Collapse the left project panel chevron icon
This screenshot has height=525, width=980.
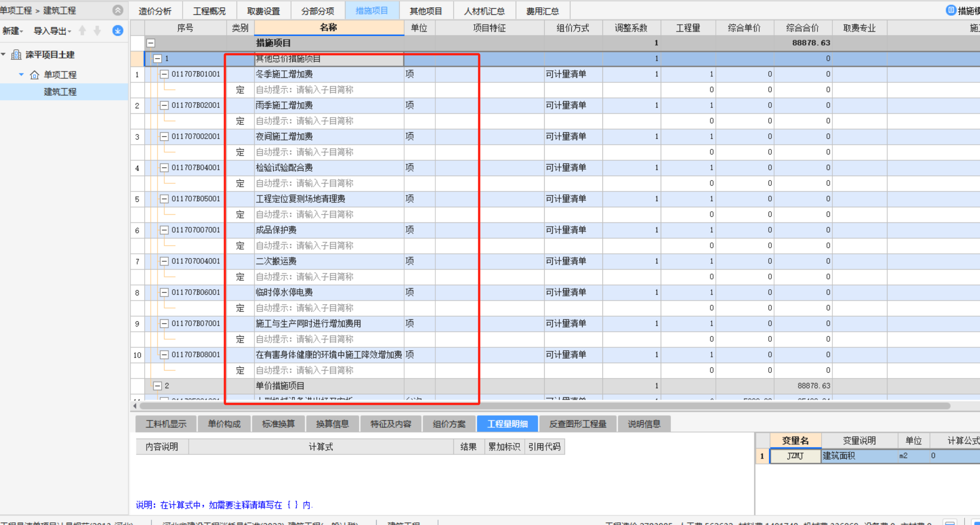tap(117, 10)
